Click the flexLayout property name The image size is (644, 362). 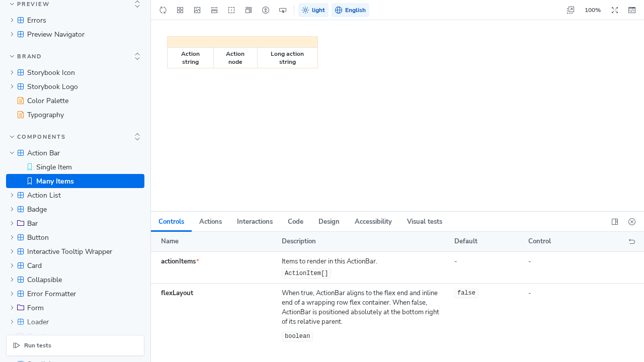coord(177,293)
